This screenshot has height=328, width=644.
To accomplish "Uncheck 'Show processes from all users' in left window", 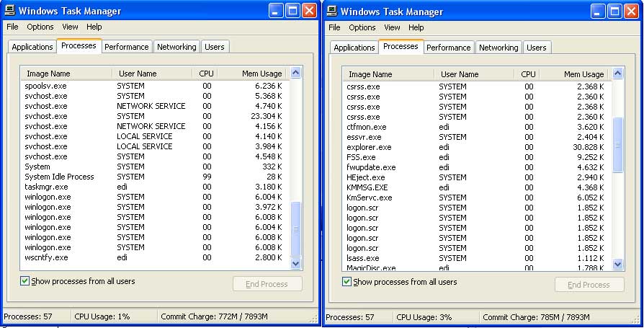I will (24, 281).
